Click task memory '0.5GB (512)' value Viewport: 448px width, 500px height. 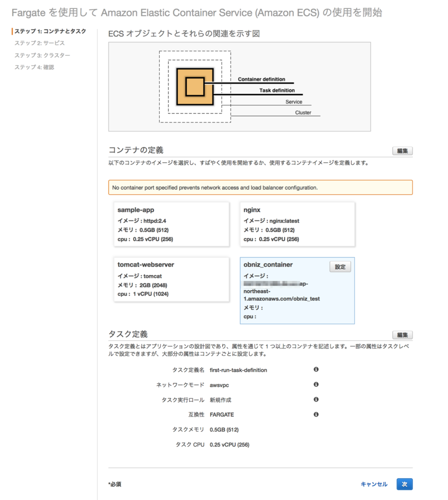(224, 430)
